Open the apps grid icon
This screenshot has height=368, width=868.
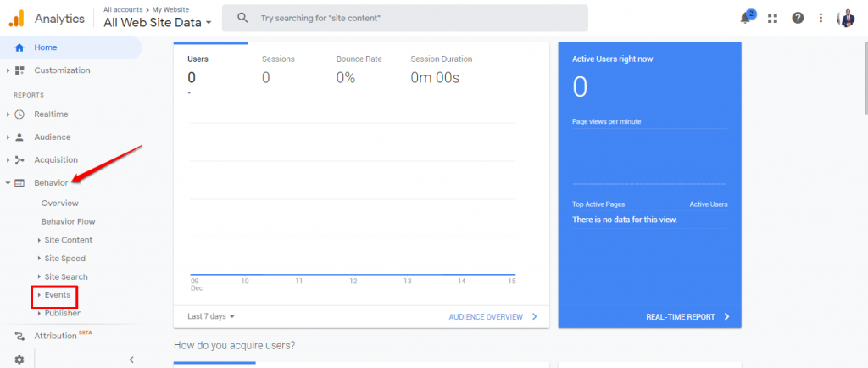(x=772, y=18)
